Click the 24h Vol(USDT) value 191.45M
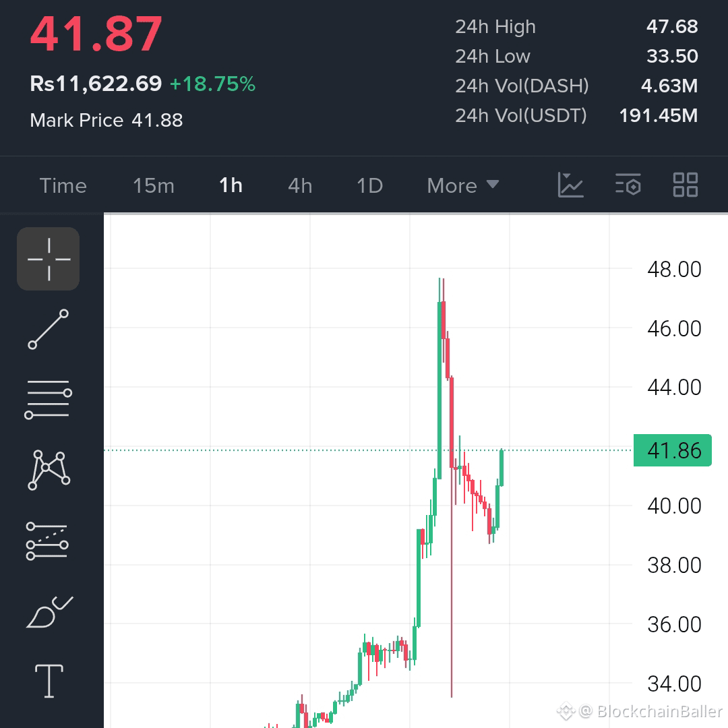 (x=659, y=116)
